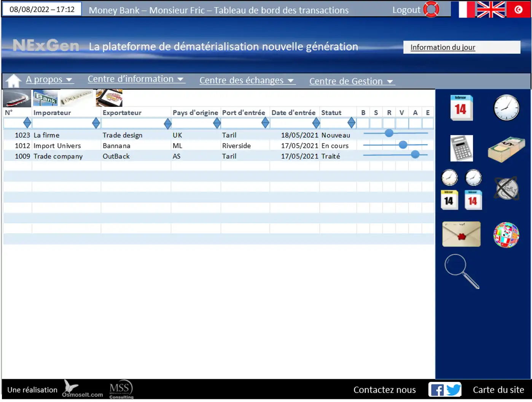The width and height of the screenshot is (532, 402).
Task: Open the Facebook icon in footer
Action: (x=437, y=390)
